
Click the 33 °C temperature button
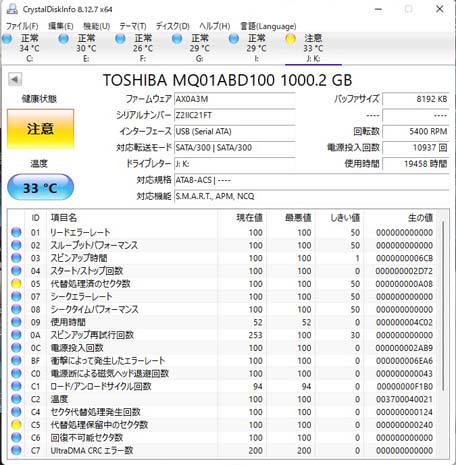tap(40, 188)
